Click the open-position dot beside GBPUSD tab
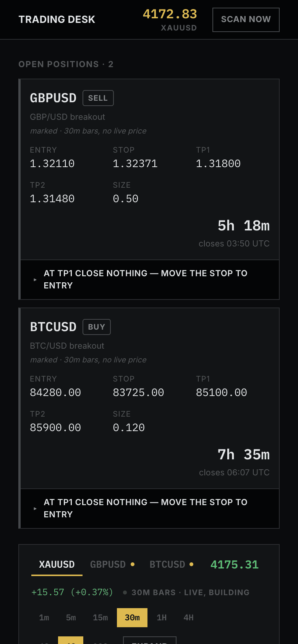 [133, 564]
